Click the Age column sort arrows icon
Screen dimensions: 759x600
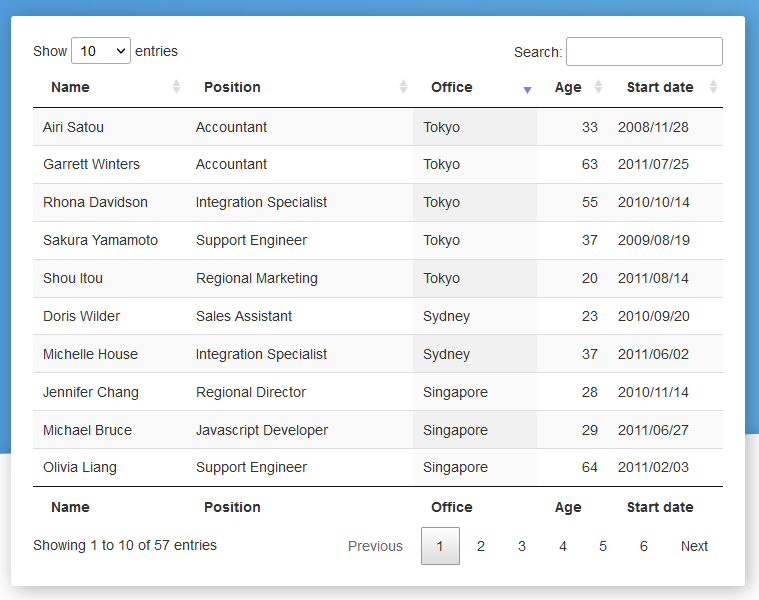(598, 87)
